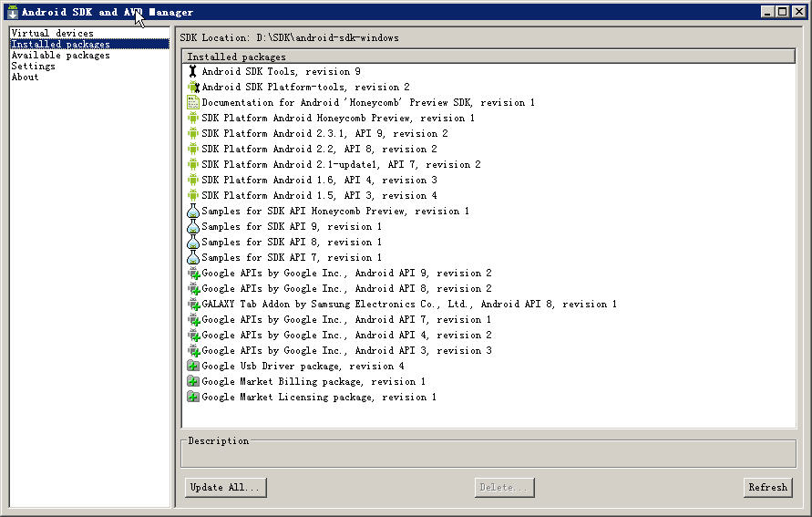
Task: Click the Honeycomb Documentation package icon
Action: click(192, 102)
